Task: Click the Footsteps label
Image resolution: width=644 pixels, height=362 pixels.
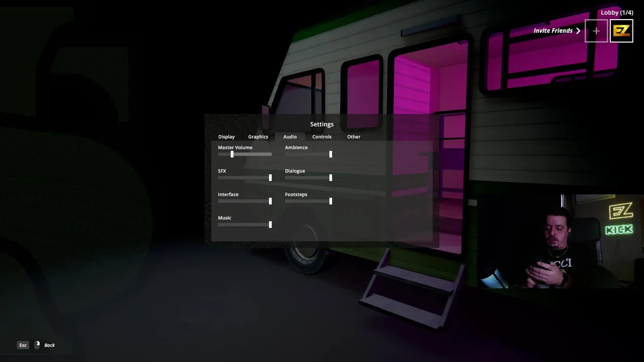Action: click(296, 194)
